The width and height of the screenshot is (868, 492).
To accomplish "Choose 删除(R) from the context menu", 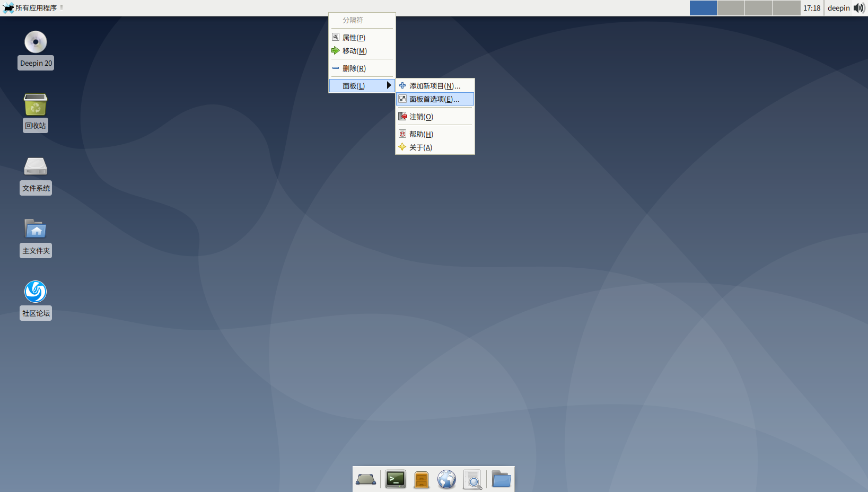I will (x=362, y=68).
